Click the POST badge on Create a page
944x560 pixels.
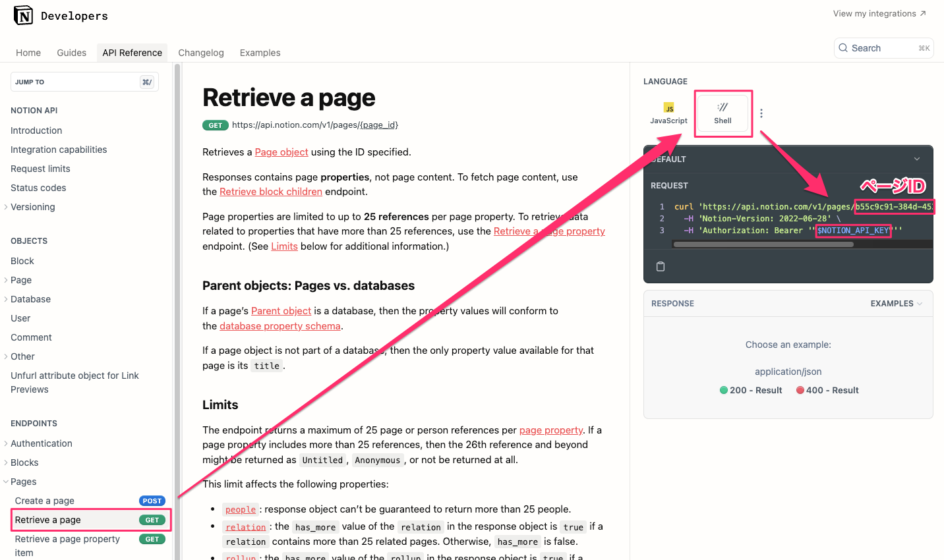click(x=152, y=501)
